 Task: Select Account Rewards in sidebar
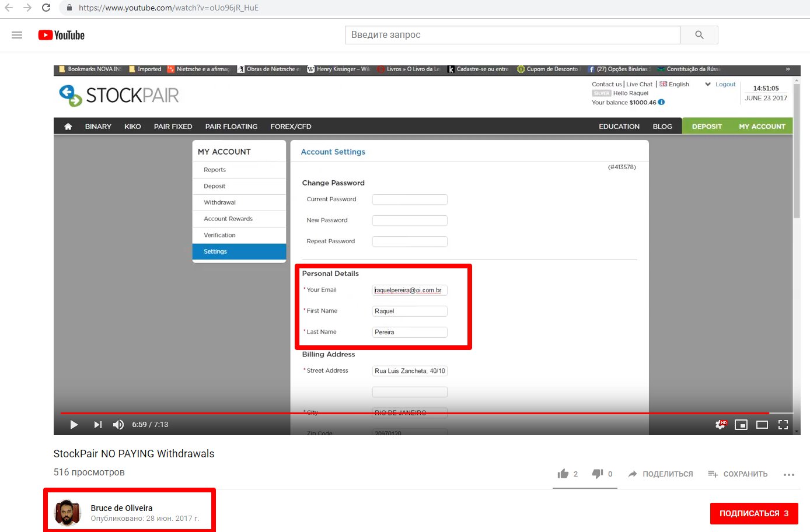239,219
